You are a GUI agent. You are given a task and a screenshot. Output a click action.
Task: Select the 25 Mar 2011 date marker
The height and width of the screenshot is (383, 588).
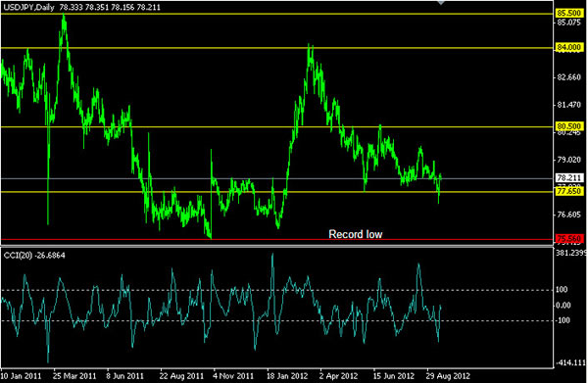[74, 376]
